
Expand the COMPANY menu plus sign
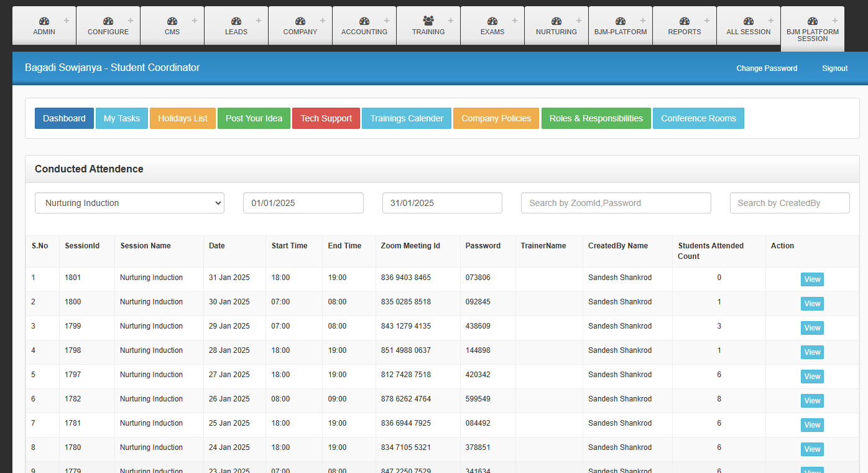[323, 21]
